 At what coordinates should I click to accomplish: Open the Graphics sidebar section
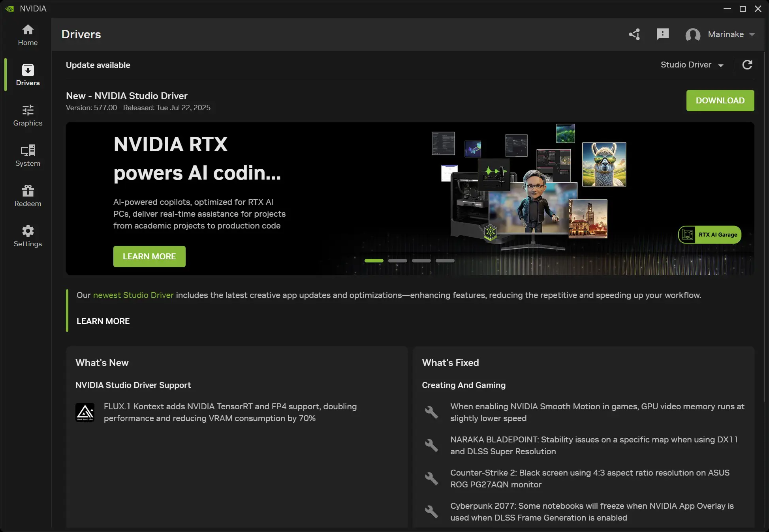(x=28, y=115)
